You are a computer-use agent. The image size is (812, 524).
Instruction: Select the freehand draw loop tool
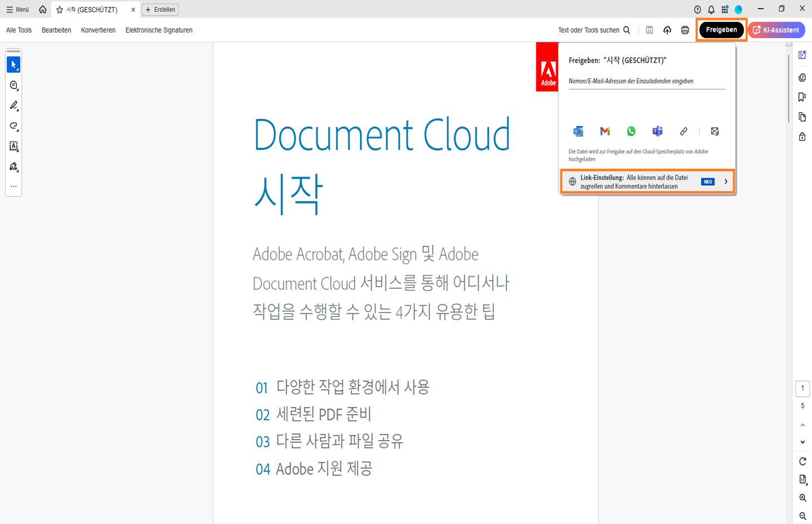point(14,126)
